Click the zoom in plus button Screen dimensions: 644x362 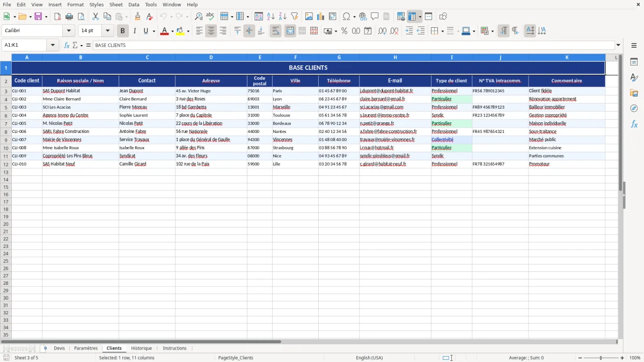click(623, 358)
